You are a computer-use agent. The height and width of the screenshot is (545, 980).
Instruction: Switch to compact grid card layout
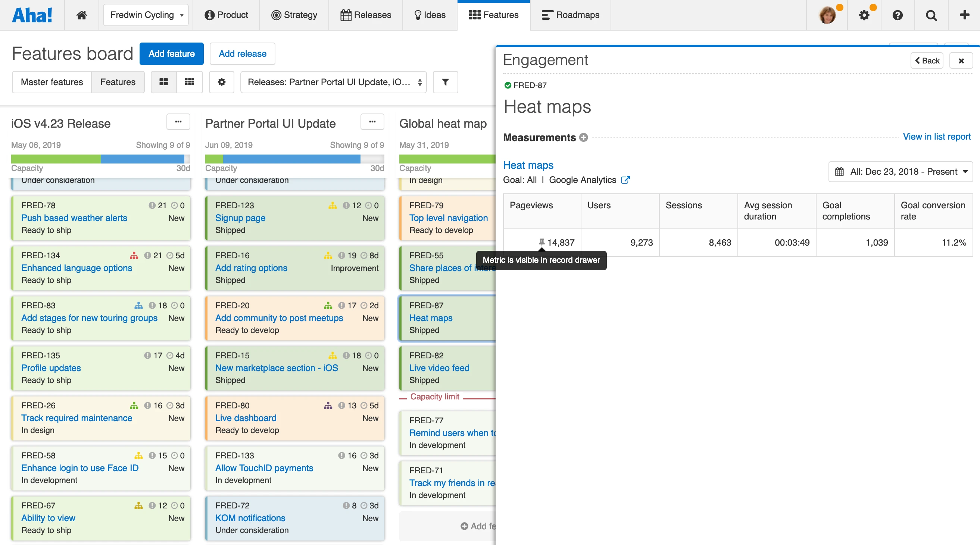(x=189, y=82)
